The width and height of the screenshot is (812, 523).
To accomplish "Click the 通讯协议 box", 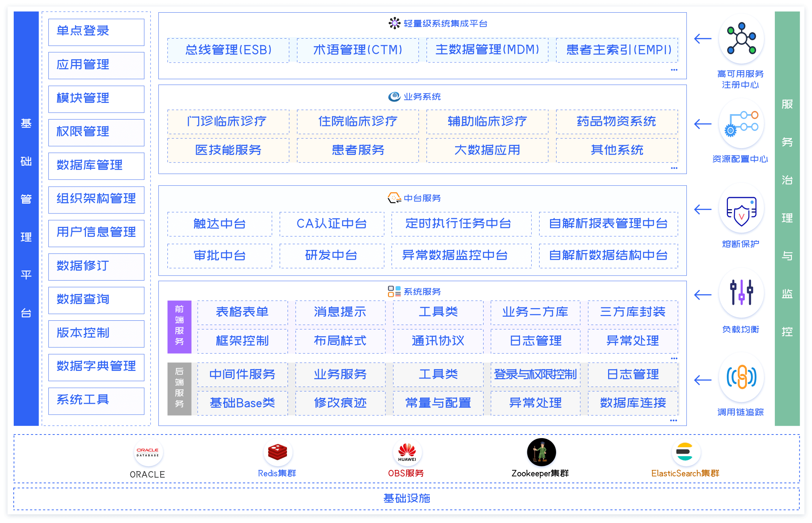I will click(438, 341).
